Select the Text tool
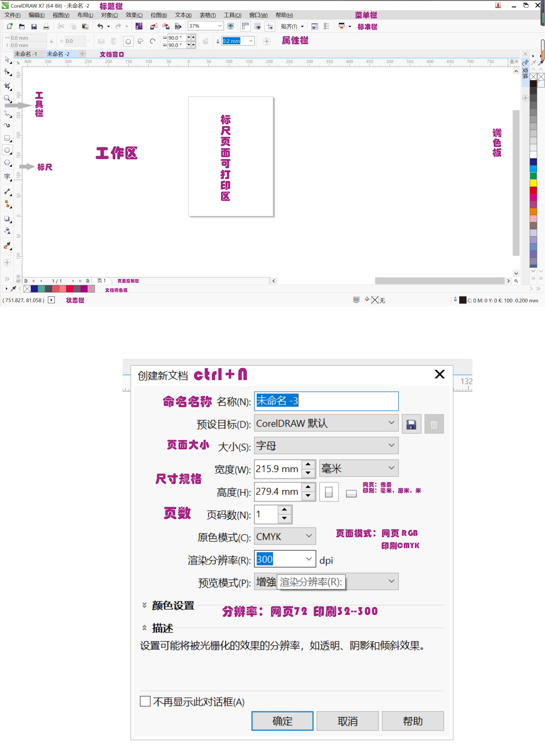 point(7,176)
